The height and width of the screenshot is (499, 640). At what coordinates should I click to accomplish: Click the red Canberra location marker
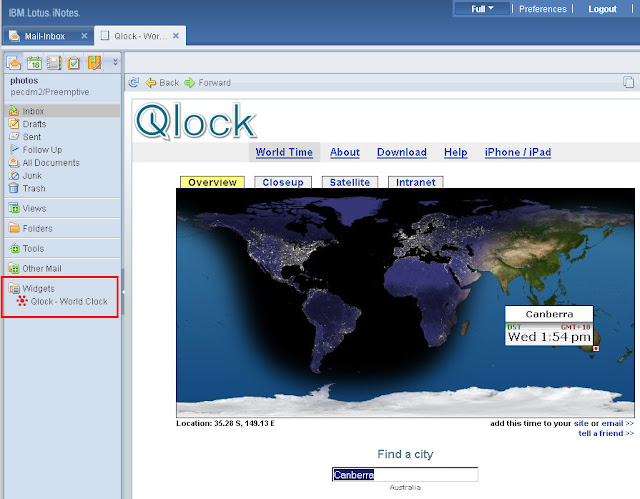click(x=596, y=348)
